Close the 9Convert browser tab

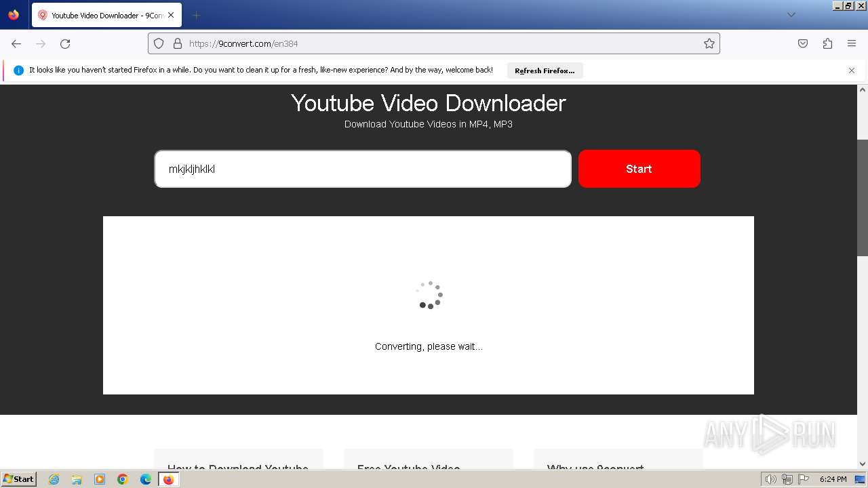pos(170,15)
